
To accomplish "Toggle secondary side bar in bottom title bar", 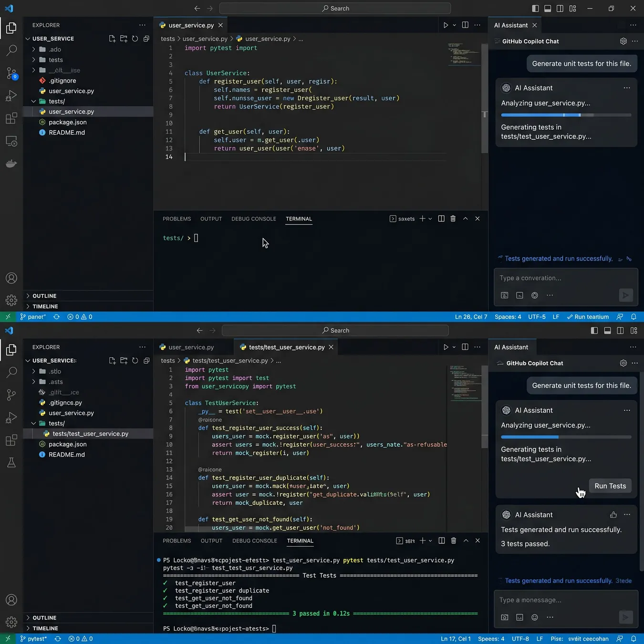I will (620, 330).
